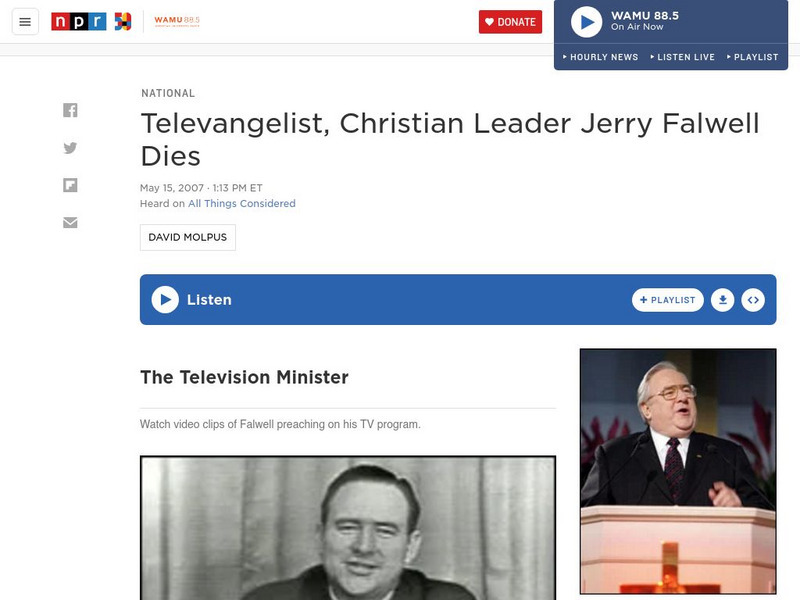Open the National section link
Viewport: 800px width, 600px height.
click(x=168, y=93)
